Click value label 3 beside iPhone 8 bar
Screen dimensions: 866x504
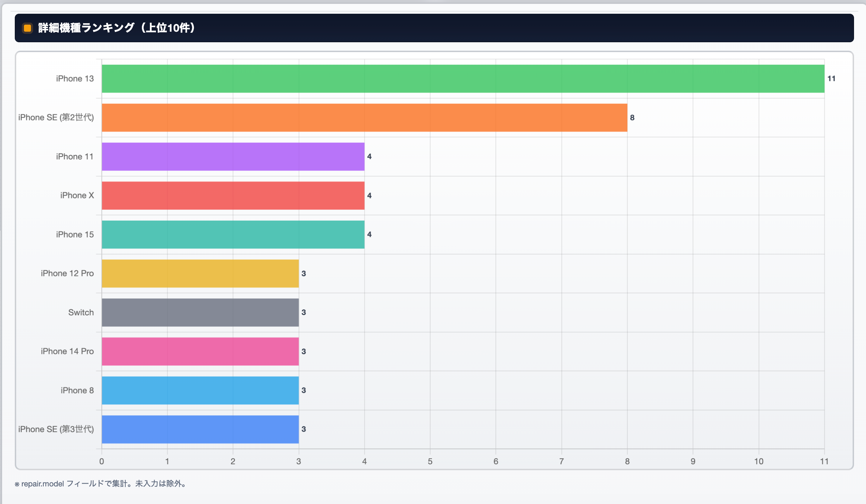click(x=304, y=390)
